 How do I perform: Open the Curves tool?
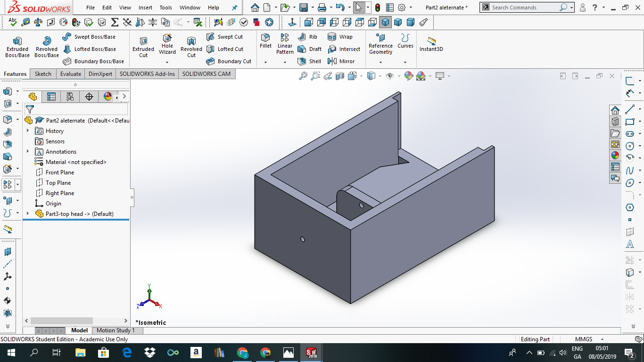(405, 41)
